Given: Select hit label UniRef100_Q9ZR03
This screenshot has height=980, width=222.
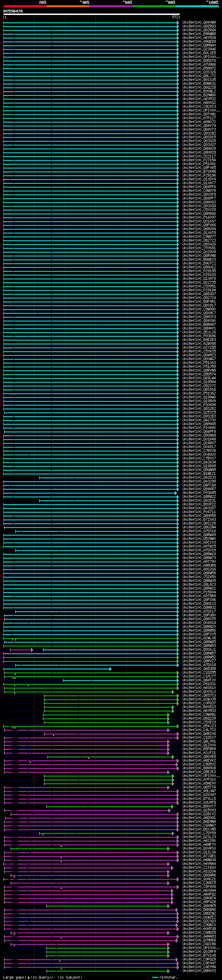Looking at the screenshot, I should (x=199, y=26).
